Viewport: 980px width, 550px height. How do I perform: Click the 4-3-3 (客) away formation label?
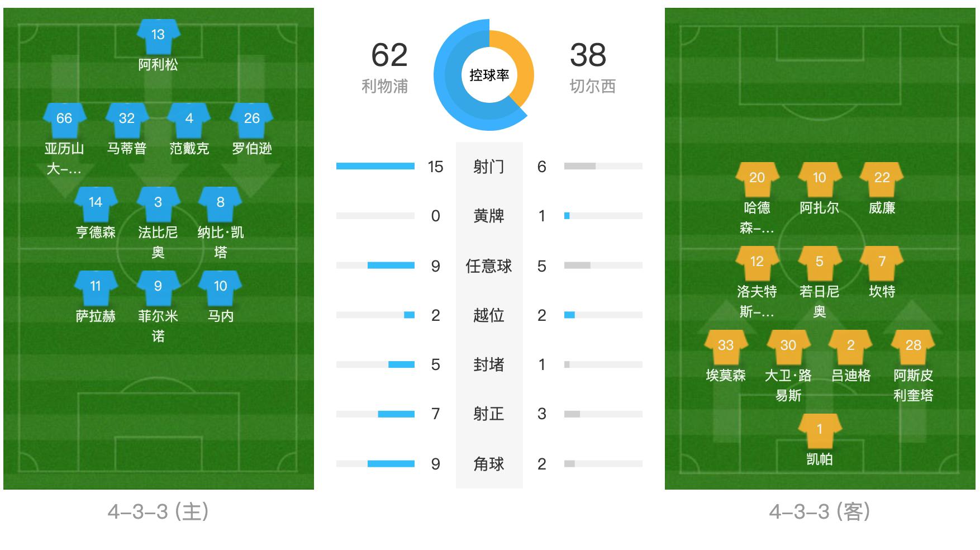pos(820,511)
